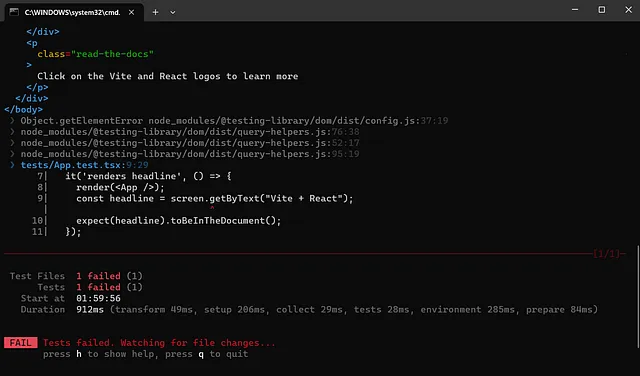640x376 pixels.
Task: Click the query-helpers.js:52:17 trace line
Action: 190,143
